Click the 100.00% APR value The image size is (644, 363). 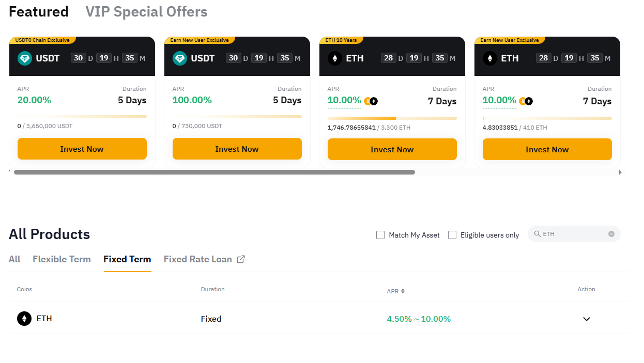coord(192,100)
